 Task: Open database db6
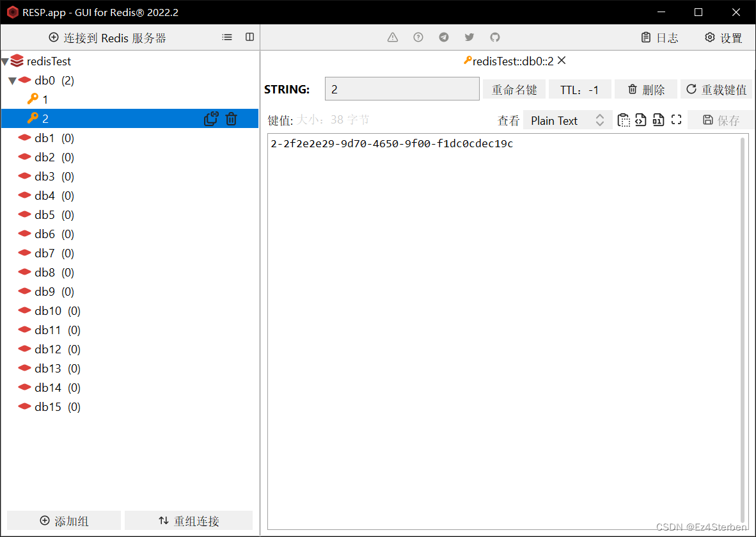130,234
